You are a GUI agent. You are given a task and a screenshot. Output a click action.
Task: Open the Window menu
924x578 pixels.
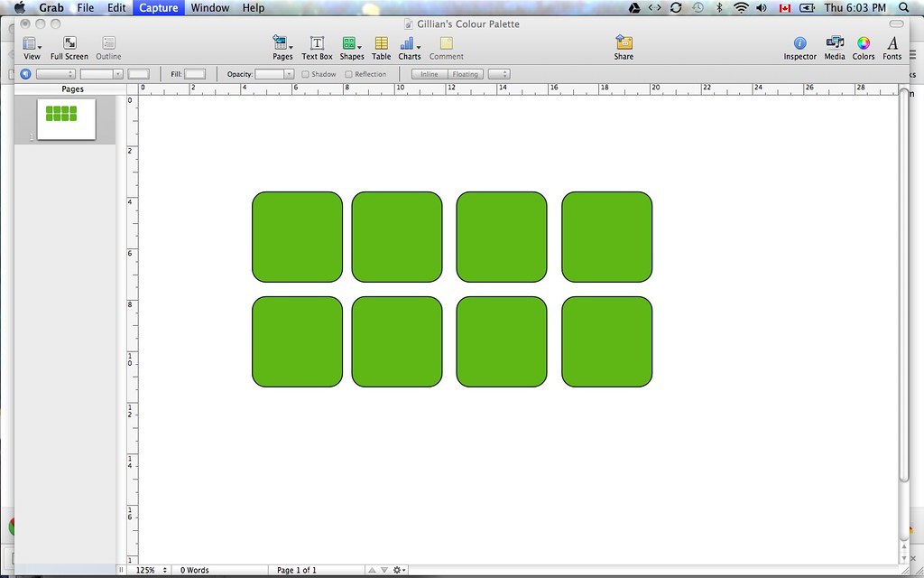coord(209,7)
